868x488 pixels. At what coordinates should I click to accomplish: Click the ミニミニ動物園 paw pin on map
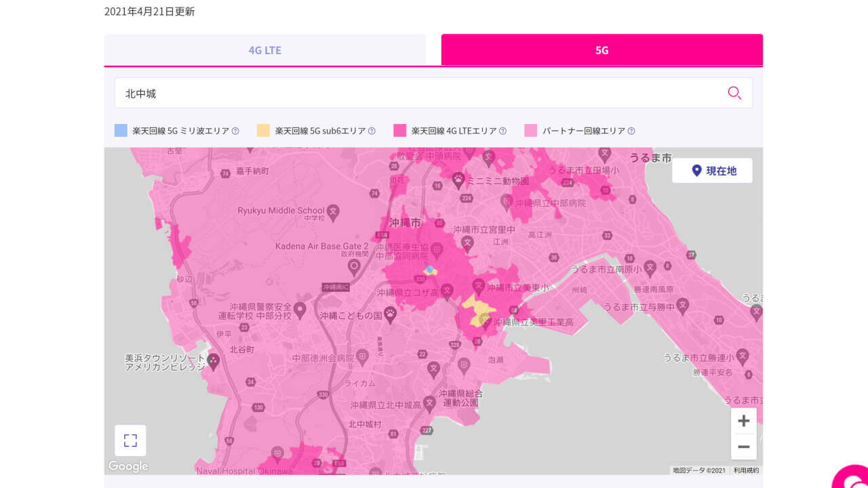458,179
